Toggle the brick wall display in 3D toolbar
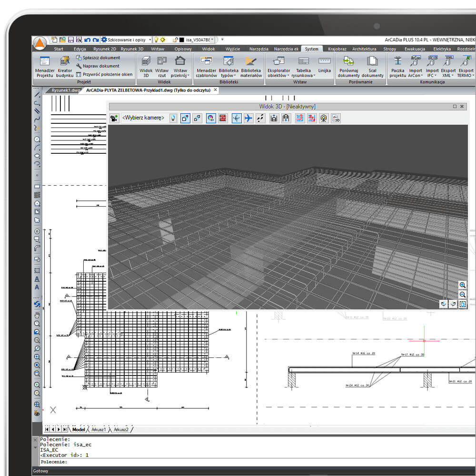Image resolution: width=476 pixels, height=476 pixels. coord(222,118)
